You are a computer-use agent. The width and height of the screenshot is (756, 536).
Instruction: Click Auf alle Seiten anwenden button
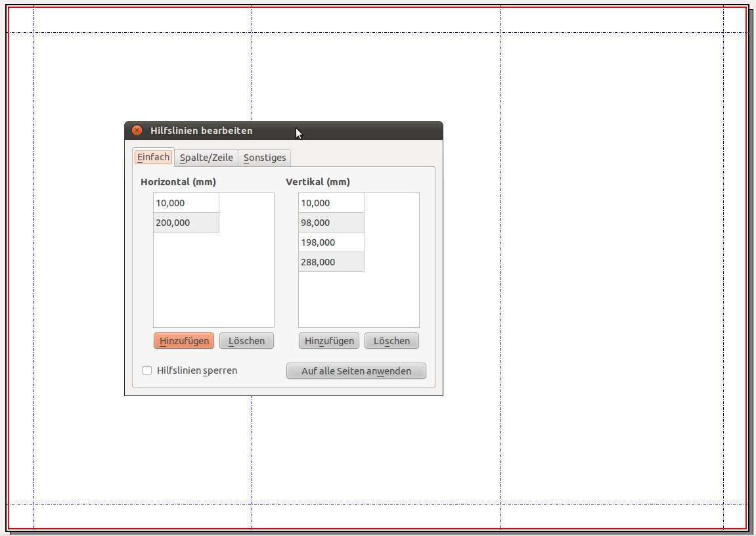tap(356, 371)
